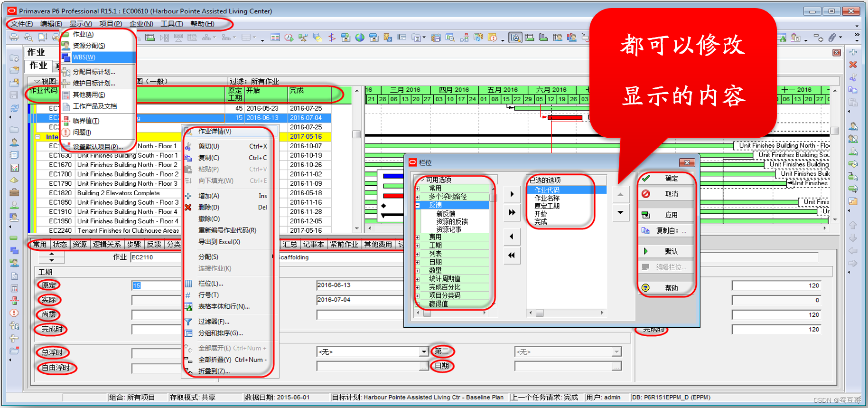Click the scissors icon beside 剪切(U) in the context menu
Image resolution: width=868 pixels, height=408 pixels.
188,146
